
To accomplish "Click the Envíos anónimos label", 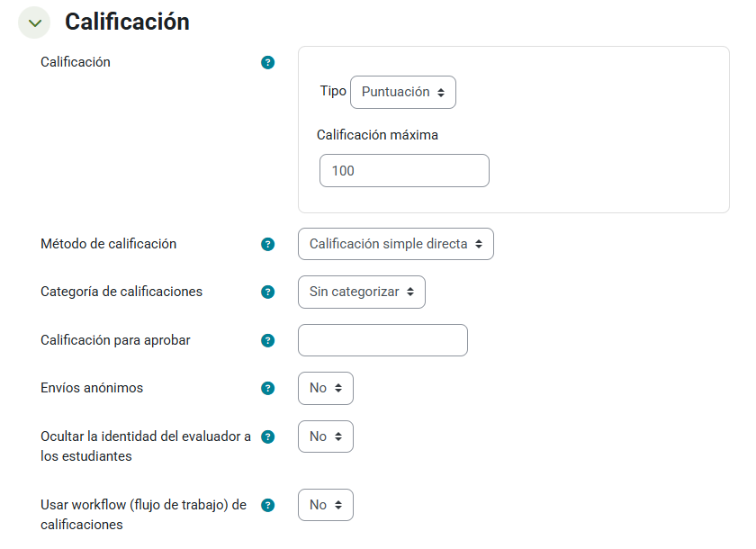I will [x=92, y=389].
